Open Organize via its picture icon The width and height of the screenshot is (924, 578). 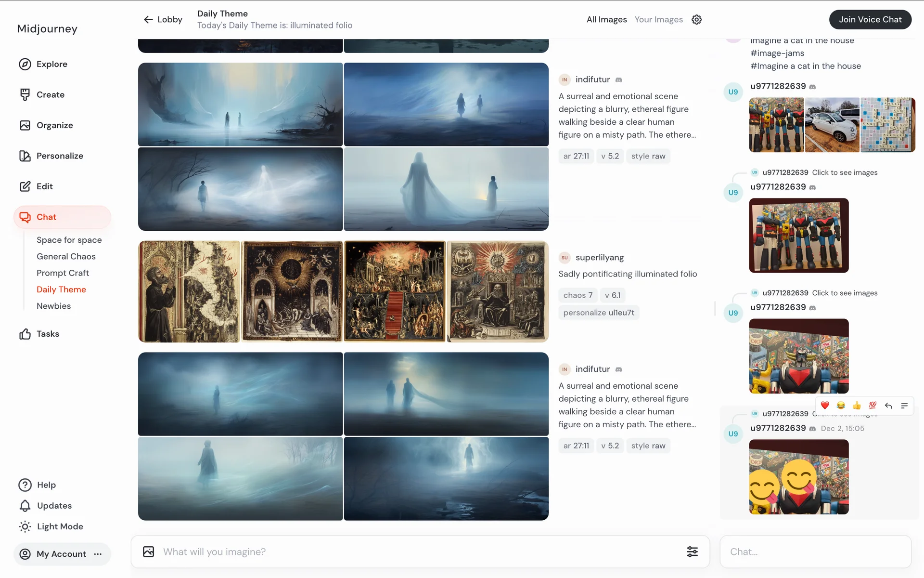25,125
